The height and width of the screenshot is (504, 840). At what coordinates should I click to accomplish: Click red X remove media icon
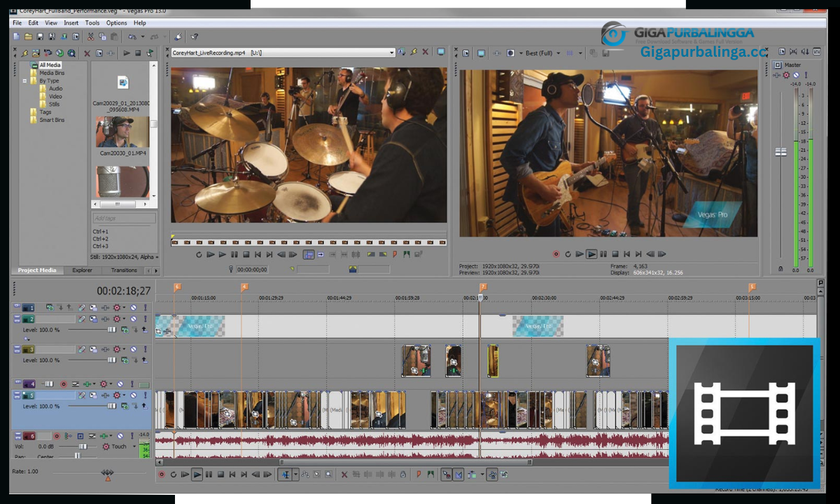tap(87, 53)
